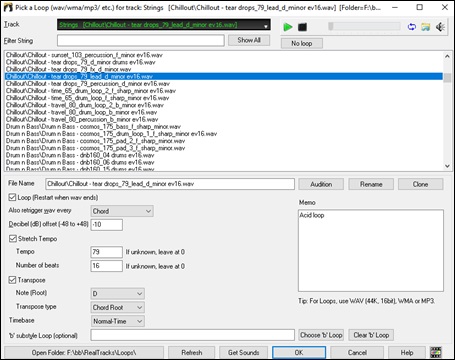The image size is (455, 360).
Task: Click the Tempo value field
Action: (x=107, y=252)
